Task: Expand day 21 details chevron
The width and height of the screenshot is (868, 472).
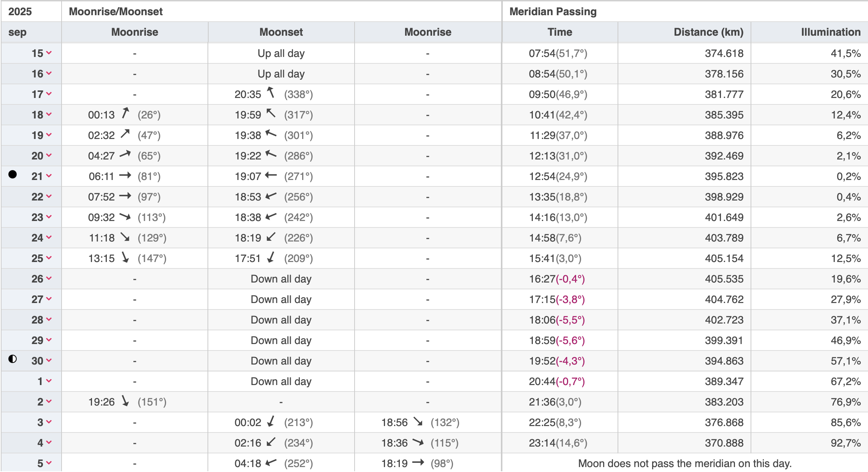Action: [49, 176]
